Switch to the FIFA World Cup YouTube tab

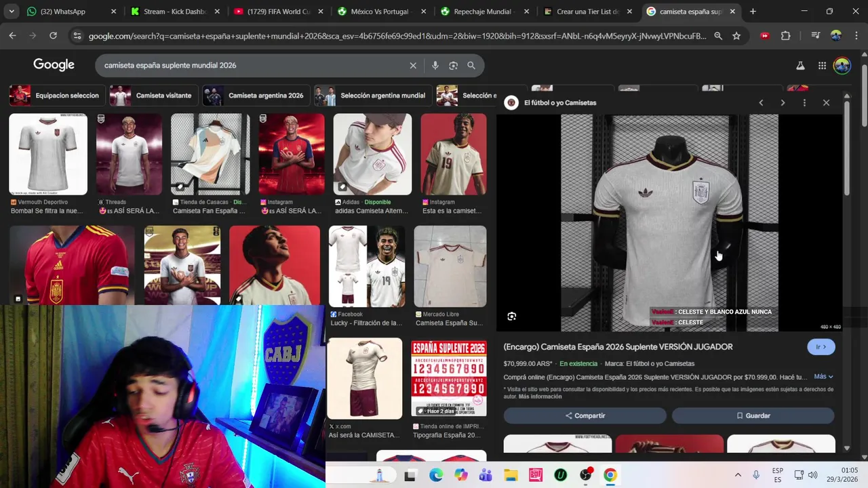pos(278,12)
